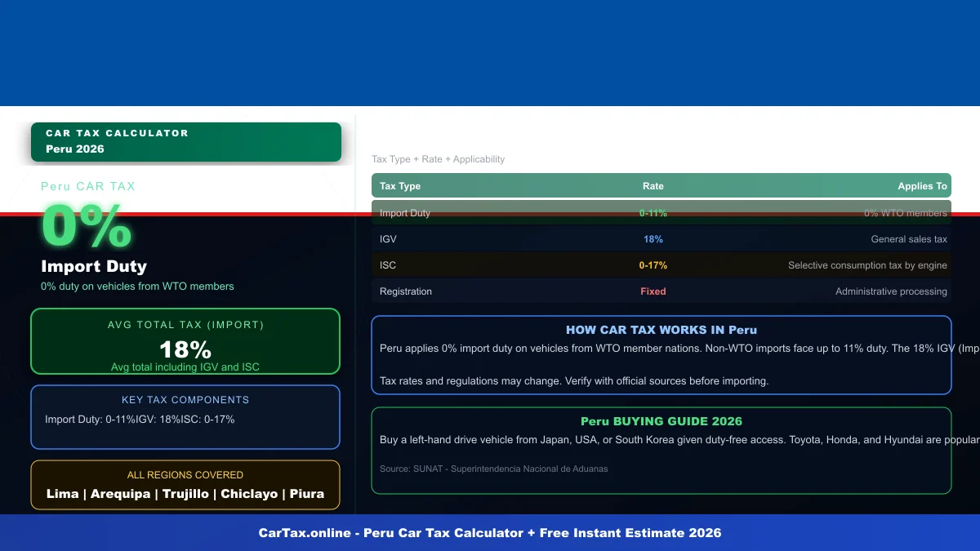Click the Peru BUYING GUIDE 2026 heading
Viewport: 980px width, 551px height.
(661, 422)
